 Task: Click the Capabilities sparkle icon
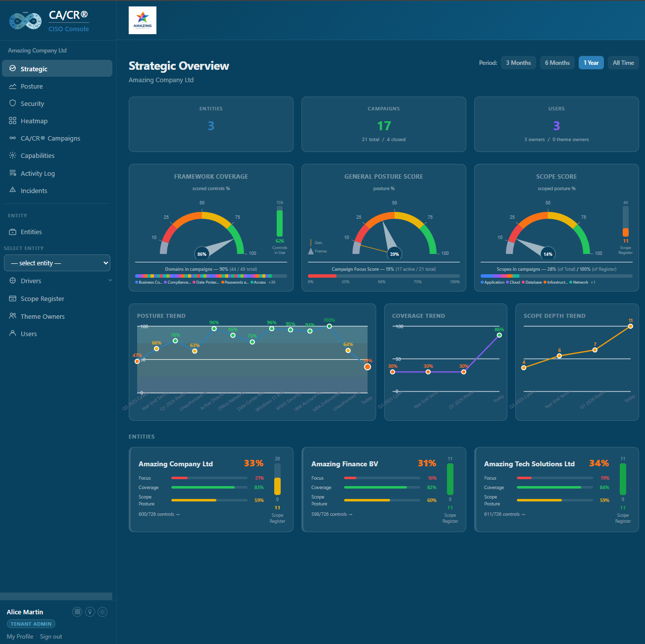pyautogui.click(x=13, y=155)
